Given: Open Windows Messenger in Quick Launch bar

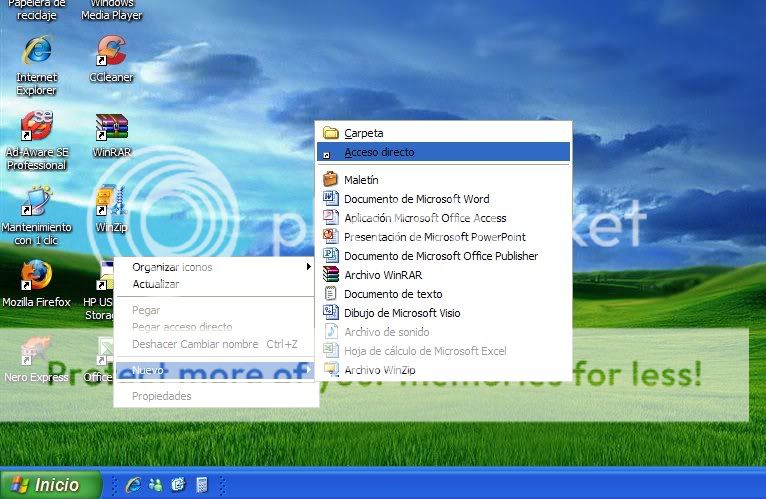Looking at the screenshot, I should [x=156, y=485].
